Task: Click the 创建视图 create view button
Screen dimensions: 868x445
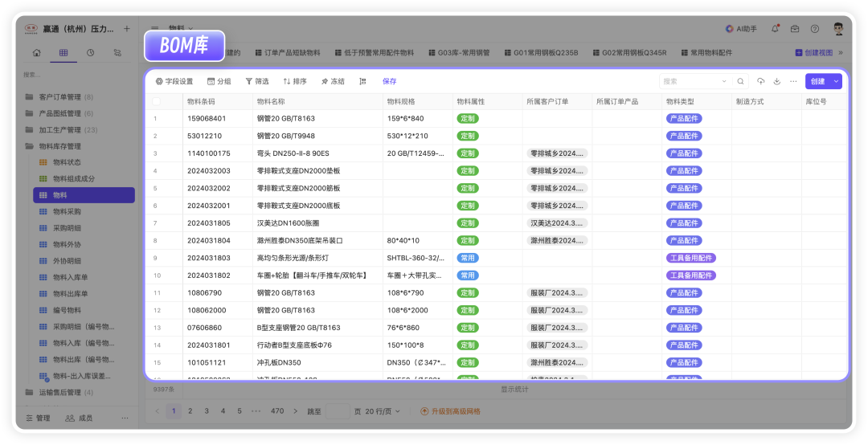Action: tap(814, 53)
